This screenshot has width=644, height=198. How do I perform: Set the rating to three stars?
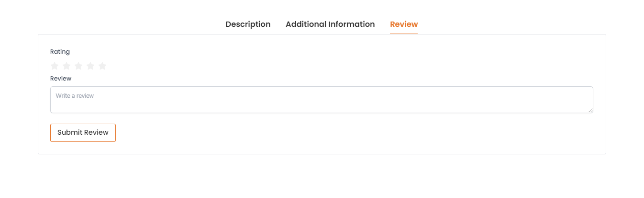pyautogui.click(x=78, y=66)
